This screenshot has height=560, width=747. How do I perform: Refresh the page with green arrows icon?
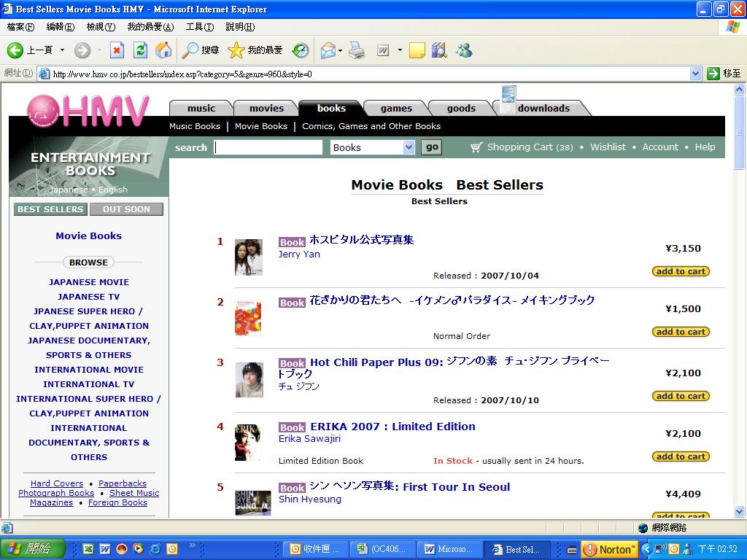141,50
